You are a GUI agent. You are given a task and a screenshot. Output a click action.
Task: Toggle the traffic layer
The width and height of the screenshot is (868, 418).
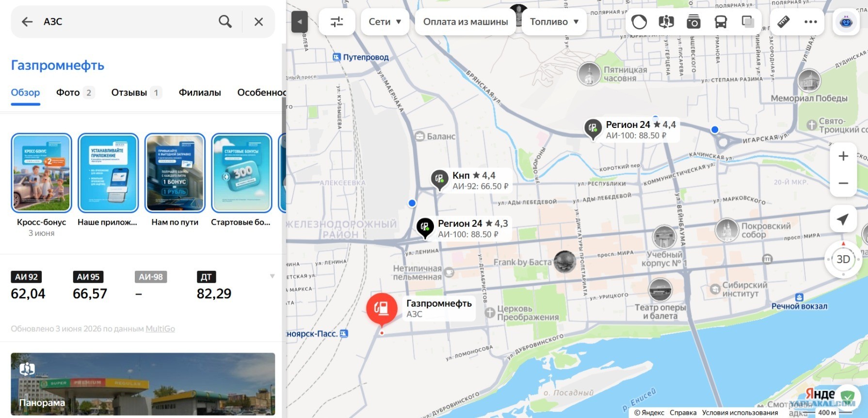(639, 22)
